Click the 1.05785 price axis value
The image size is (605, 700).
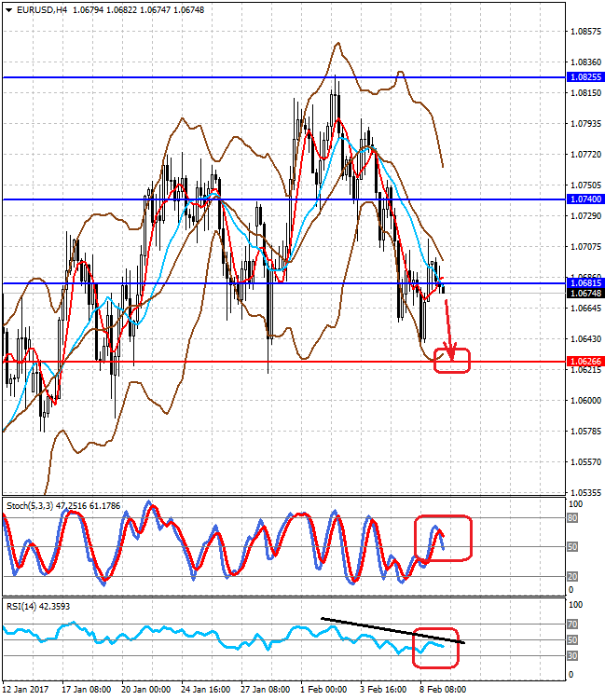(x=585, y=432)
